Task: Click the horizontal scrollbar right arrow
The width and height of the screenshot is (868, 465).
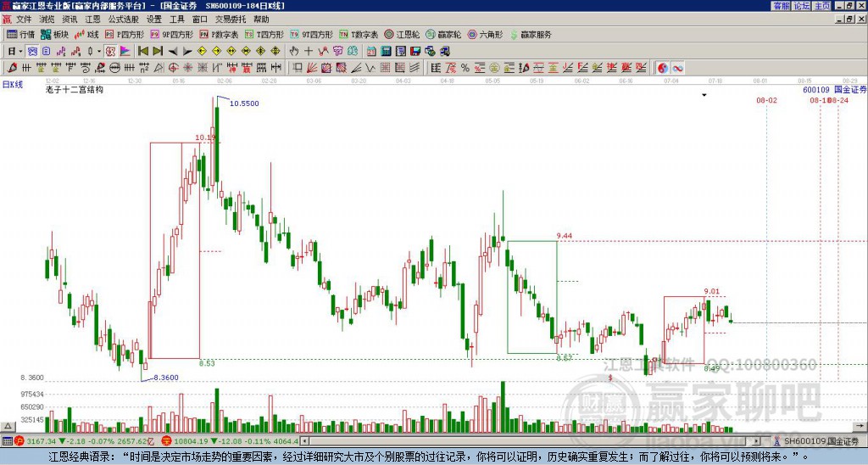Action: (757, 441)
